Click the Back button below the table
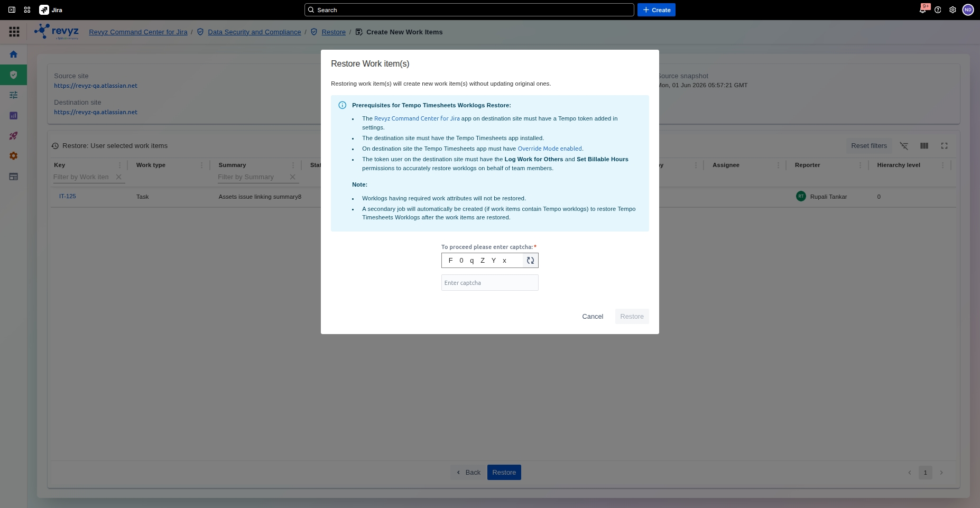 click(468, 473)
